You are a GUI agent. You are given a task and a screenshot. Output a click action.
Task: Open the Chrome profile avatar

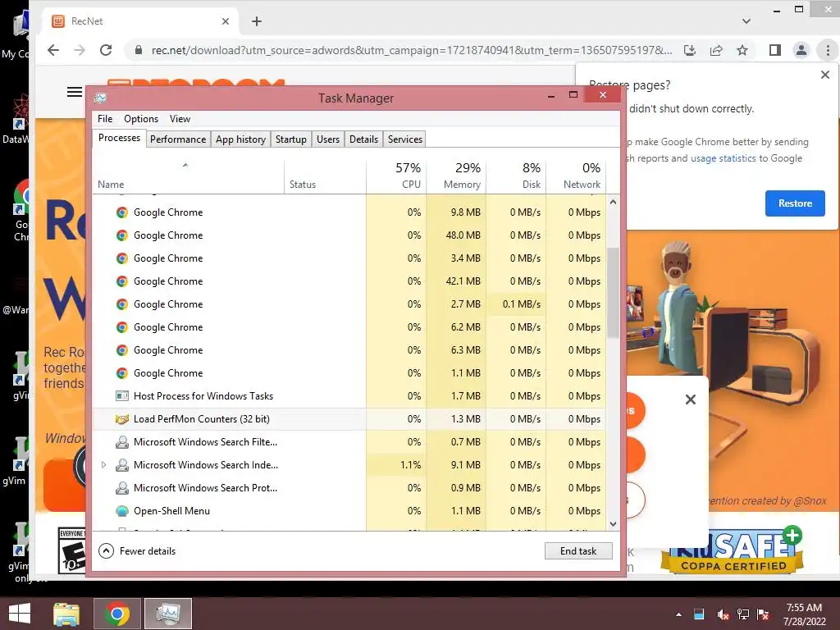click(801, 50)
